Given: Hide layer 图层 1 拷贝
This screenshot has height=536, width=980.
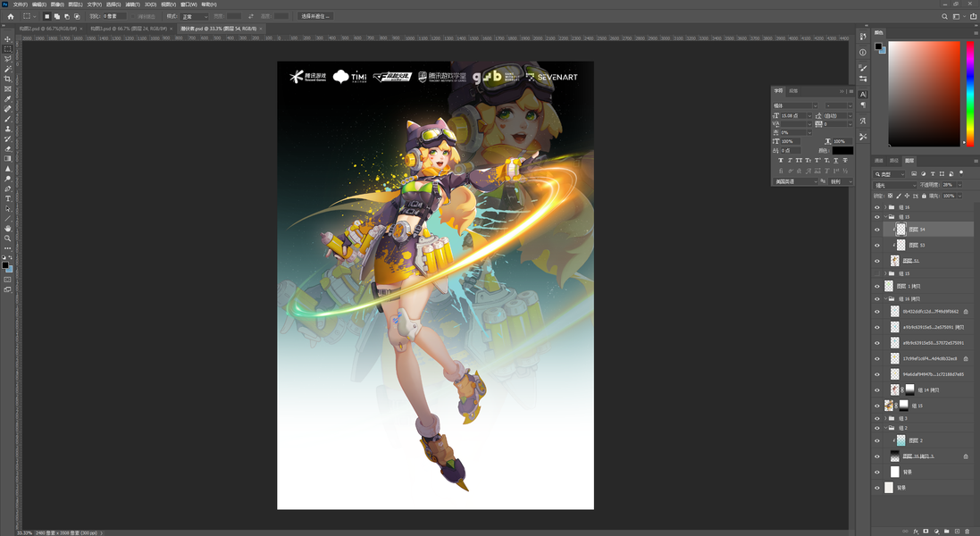Looking at the screenshot, I should [877, 286].
